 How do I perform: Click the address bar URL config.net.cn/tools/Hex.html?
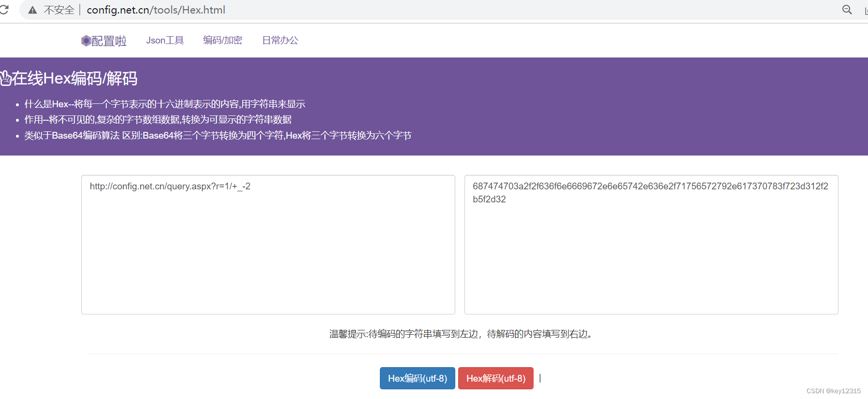156,10
